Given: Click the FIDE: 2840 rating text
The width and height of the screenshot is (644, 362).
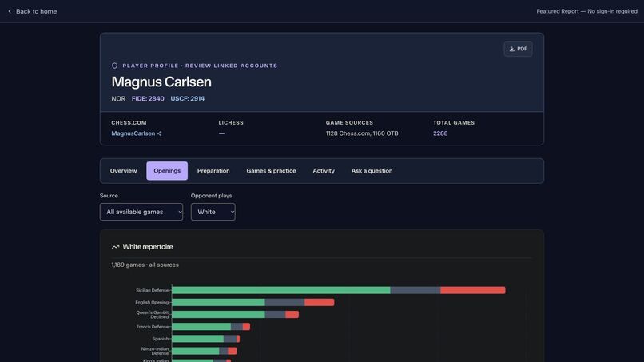Looking at the screenshot, I should coord(148,98).
